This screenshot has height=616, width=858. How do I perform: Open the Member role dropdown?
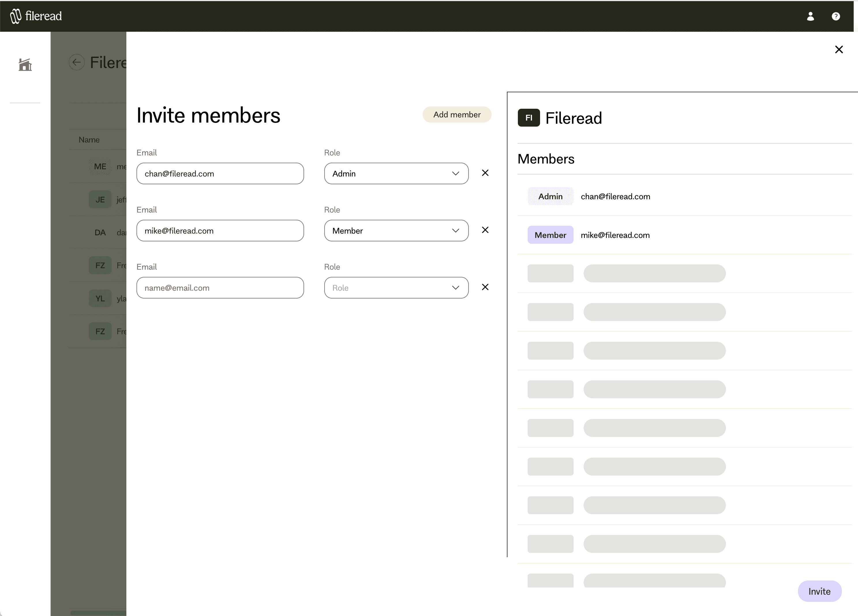[396, 231]
